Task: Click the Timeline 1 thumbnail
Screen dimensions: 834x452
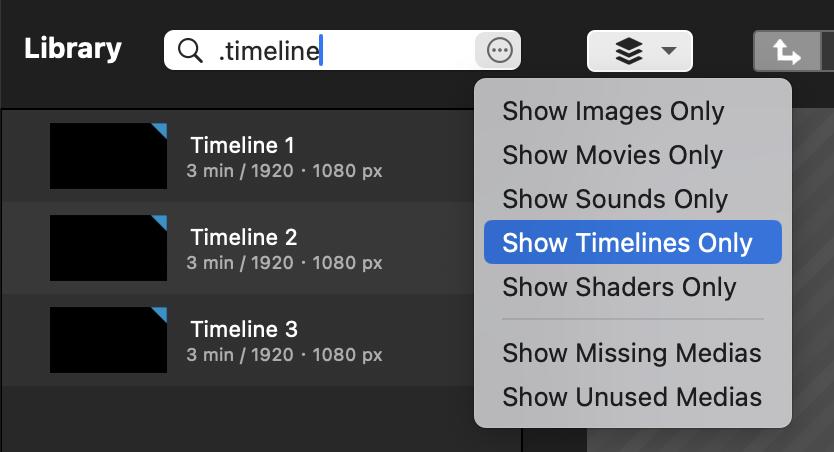Action: tap(108, 156)
